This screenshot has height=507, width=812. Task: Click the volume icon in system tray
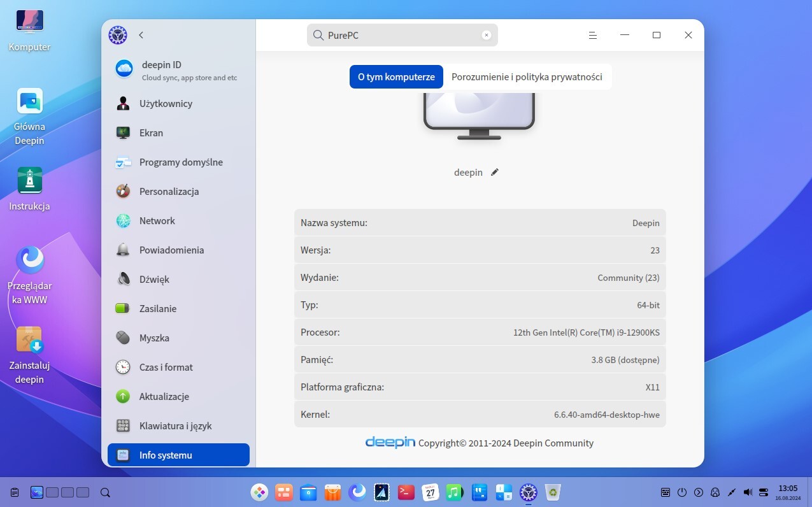pos(748,492)
